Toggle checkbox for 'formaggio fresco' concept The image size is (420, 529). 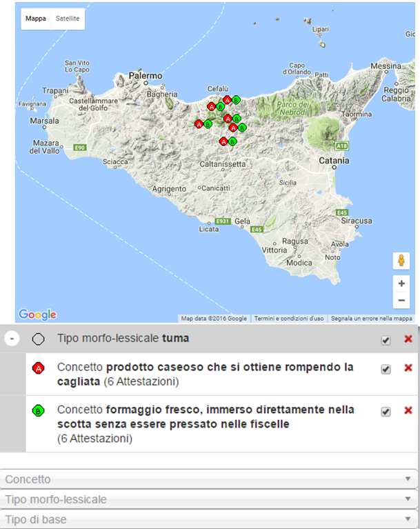point(386,411)
